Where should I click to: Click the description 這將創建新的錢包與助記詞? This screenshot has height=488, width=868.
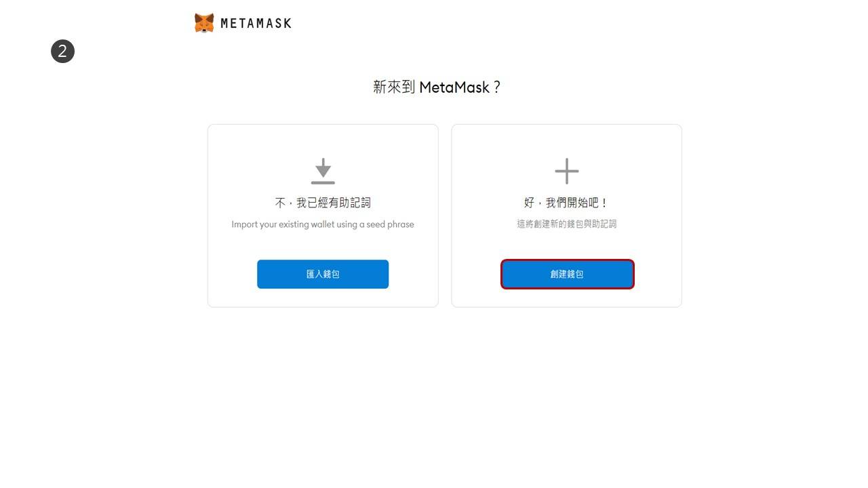pos(567,224)
